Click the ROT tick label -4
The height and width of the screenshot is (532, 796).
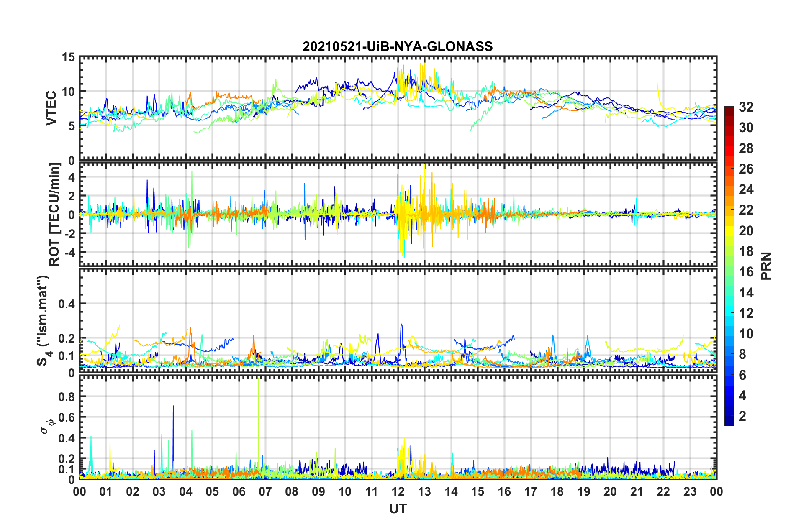pyautogui.click(x=69, y=252)
